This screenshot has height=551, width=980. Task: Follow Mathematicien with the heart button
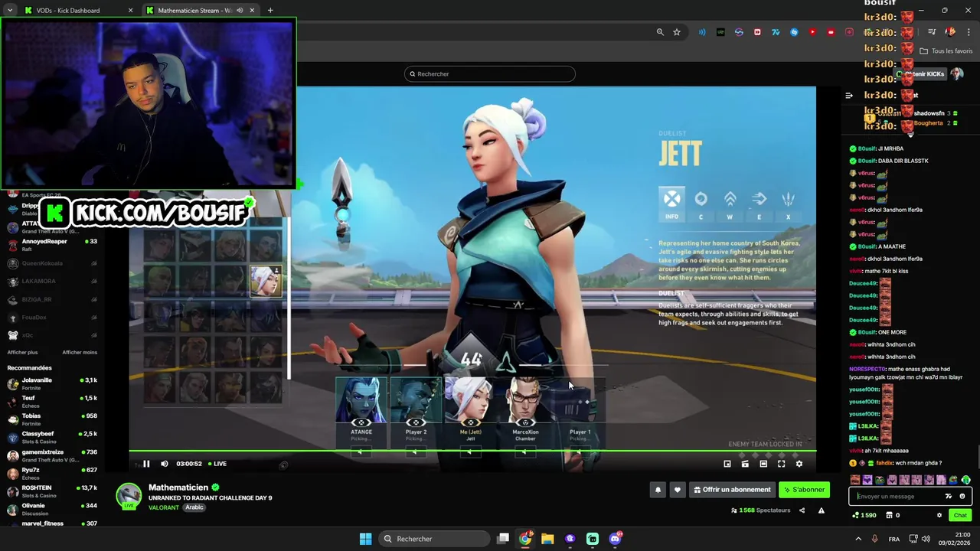pos(677,490)
